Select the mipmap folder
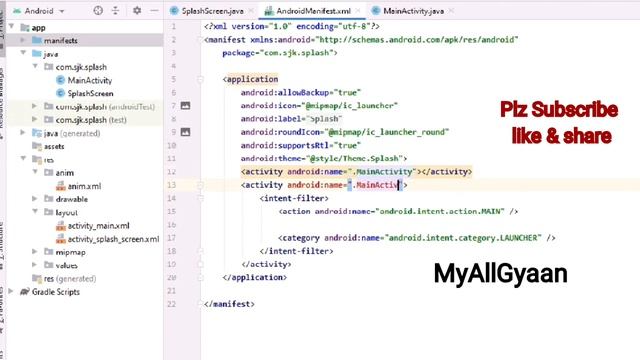640x360 pixels. [x=70, y=253]
